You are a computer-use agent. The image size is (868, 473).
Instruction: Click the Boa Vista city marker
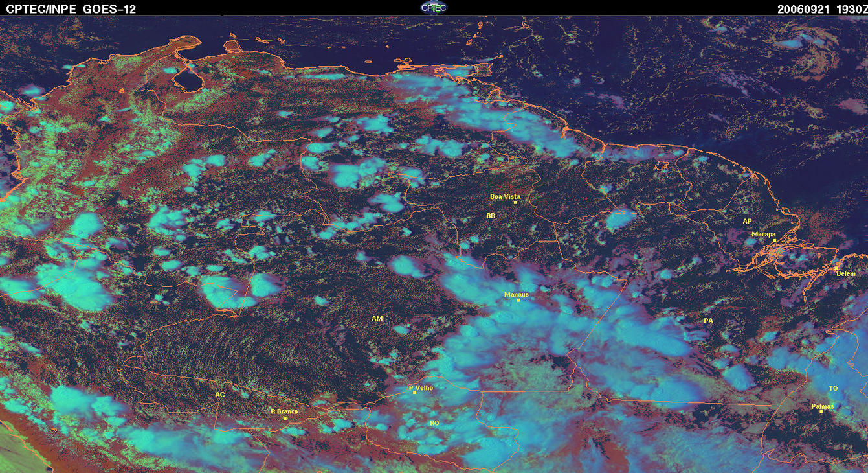pos(515,202)
